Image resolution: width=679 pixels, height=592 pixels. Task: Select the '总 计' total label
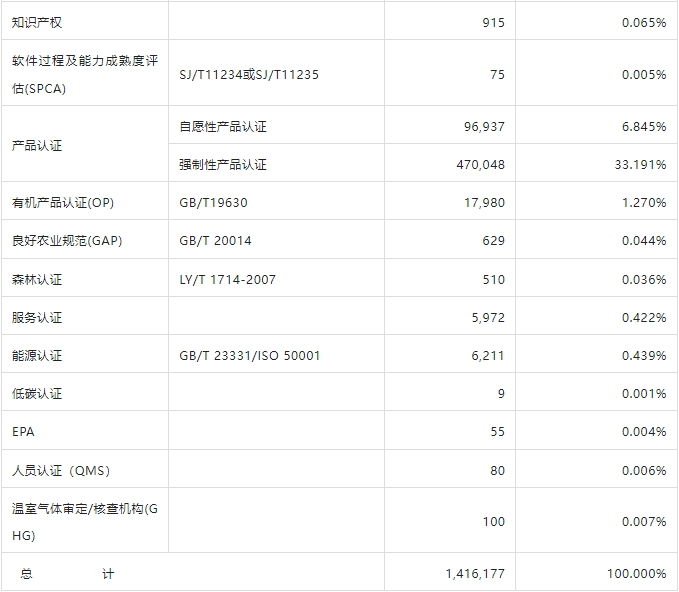[x=67, y=574]
